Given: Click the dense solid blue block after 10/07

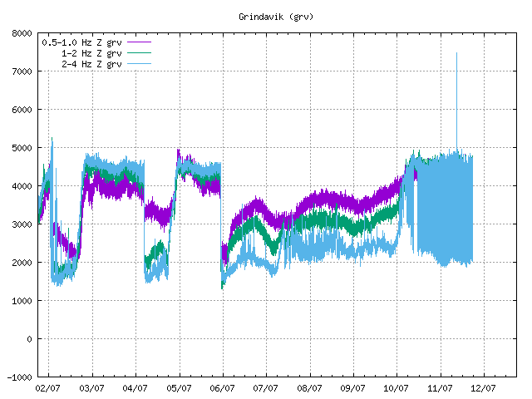Looking at the screenshot, I should coord(446,209).
